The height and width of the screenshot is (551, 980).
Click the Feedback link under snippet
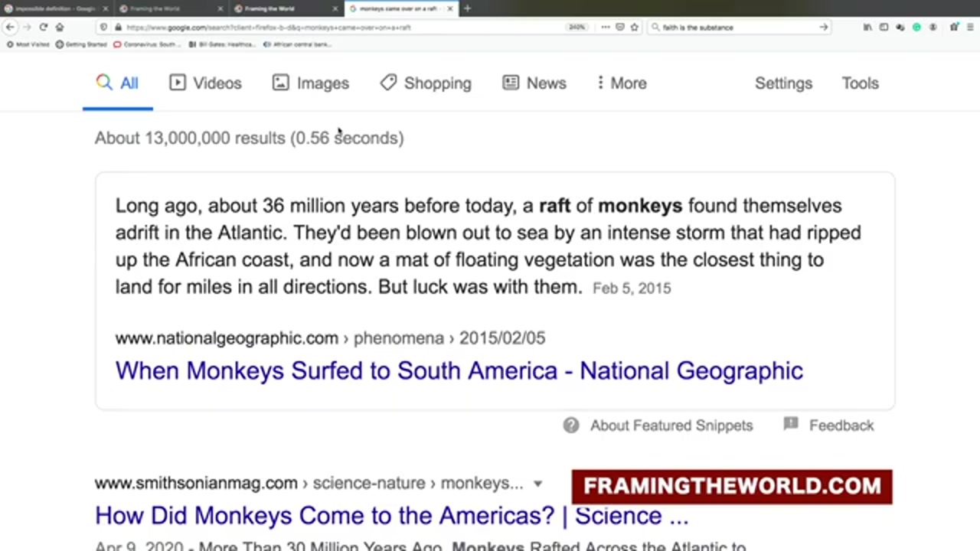point(841,425)
